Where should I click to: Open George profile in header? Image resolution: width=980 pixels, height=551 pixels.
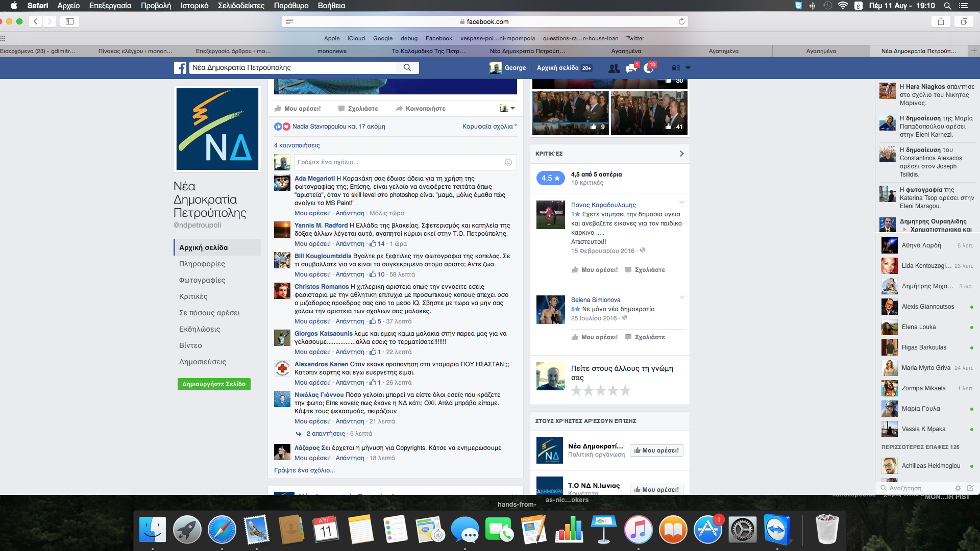pyautogui.click(x=508, y=68)
